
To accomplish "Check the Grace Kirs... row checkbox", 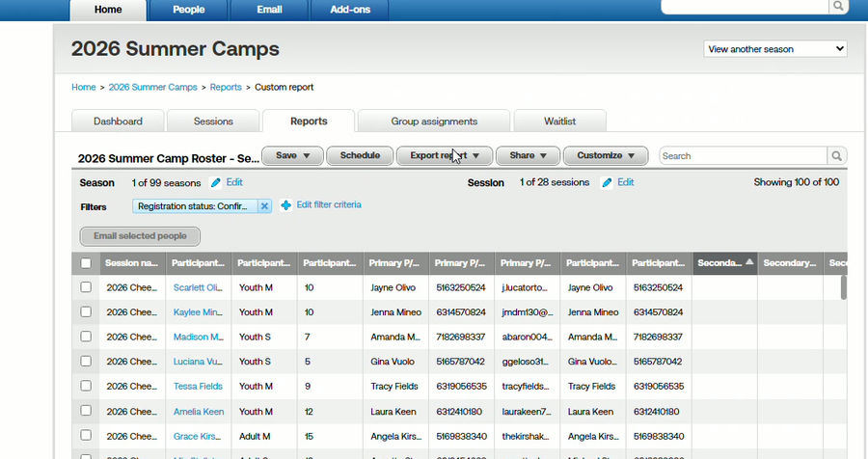I will click(x=86, y=435).
